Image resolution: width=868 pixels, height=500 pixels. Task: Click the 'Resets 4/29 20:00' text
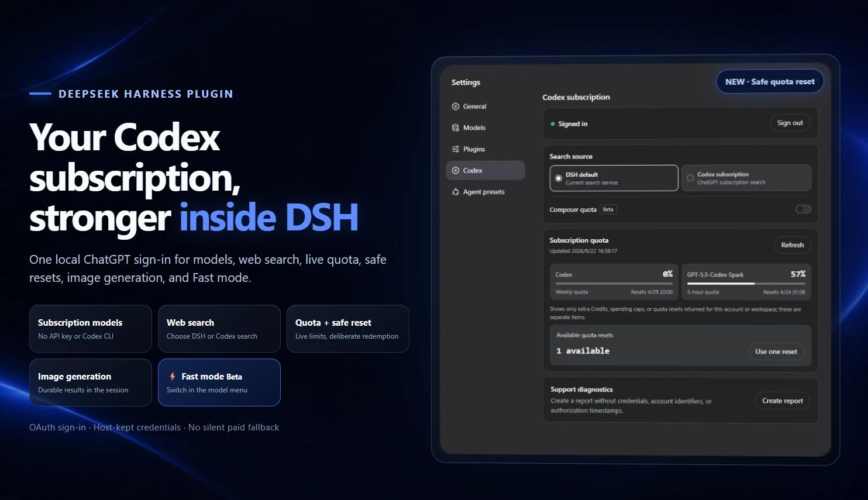[652, 292]
